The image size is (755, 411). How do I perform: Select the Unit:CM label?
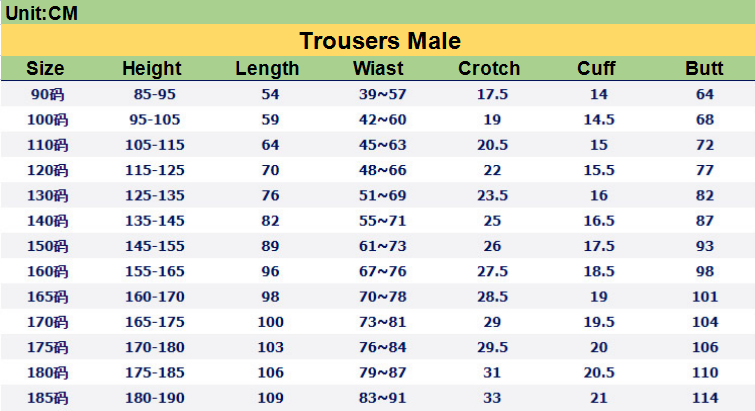41,13
